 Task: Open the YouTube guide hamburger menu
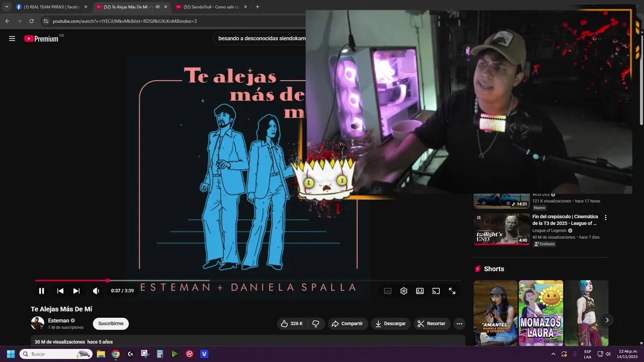[12, 39]
